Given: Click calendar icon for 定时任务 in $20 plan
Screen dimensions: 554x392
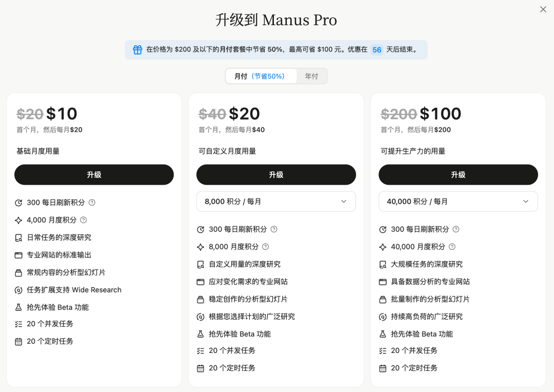Looking at the screenshot, I should (x=201, y=368).
